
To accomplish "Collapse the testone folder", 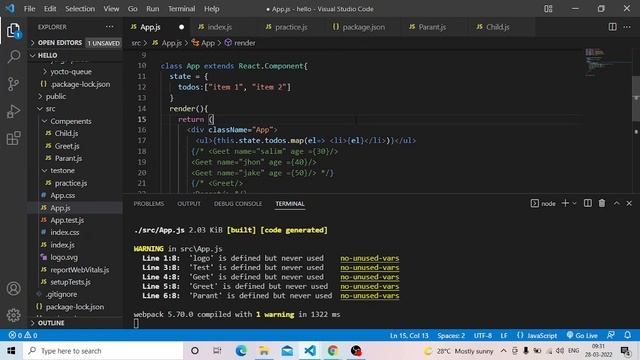I will pos(62,170).
